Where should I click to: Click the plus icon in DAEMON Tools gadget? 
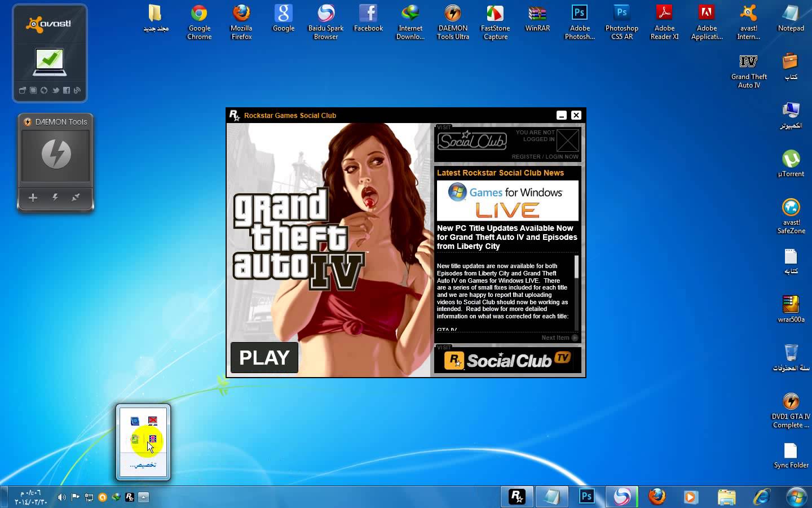coord(33,198)
